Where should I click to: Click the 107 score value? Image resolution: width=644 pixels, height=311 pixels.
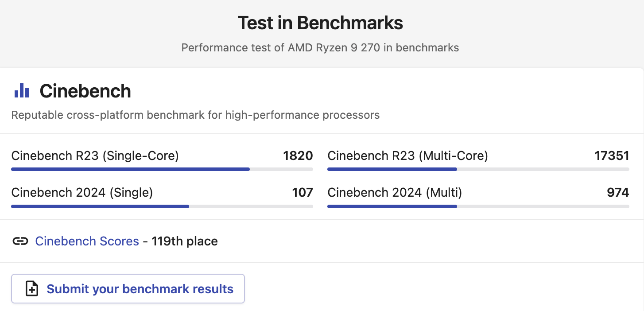303,193
